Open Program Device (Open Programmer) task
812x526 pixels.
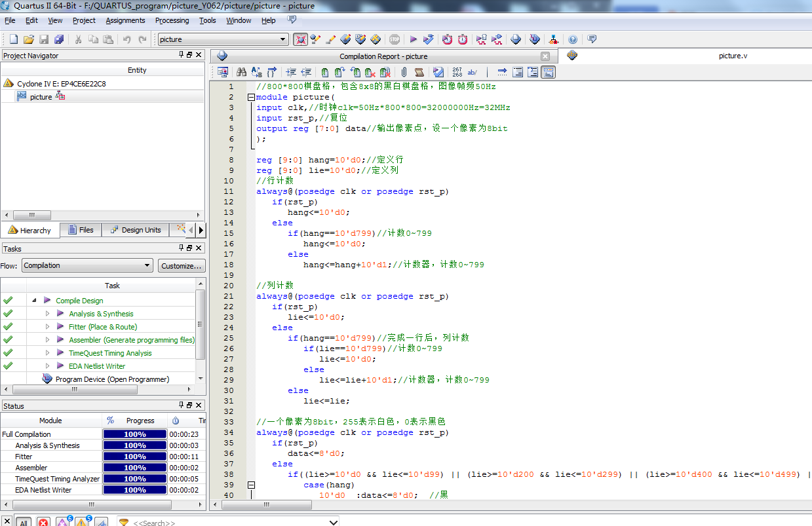click(x=112, y=379)
